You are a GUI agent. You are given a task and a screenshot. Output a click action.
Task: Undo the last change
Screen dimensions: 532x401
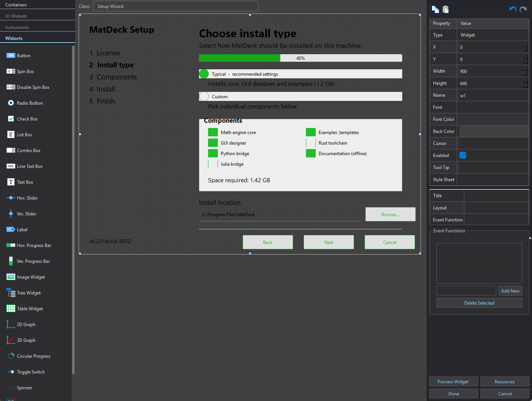[x=513, y=9]
